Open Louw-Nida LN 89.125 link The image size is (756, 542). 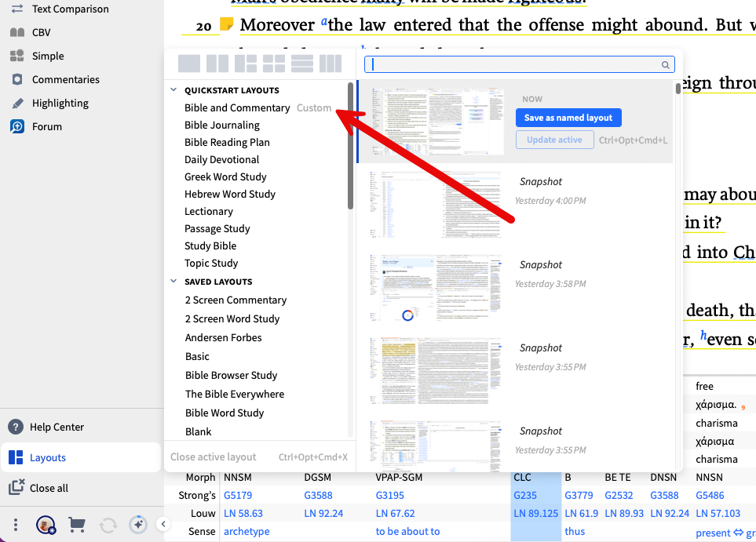coord(535,514)
